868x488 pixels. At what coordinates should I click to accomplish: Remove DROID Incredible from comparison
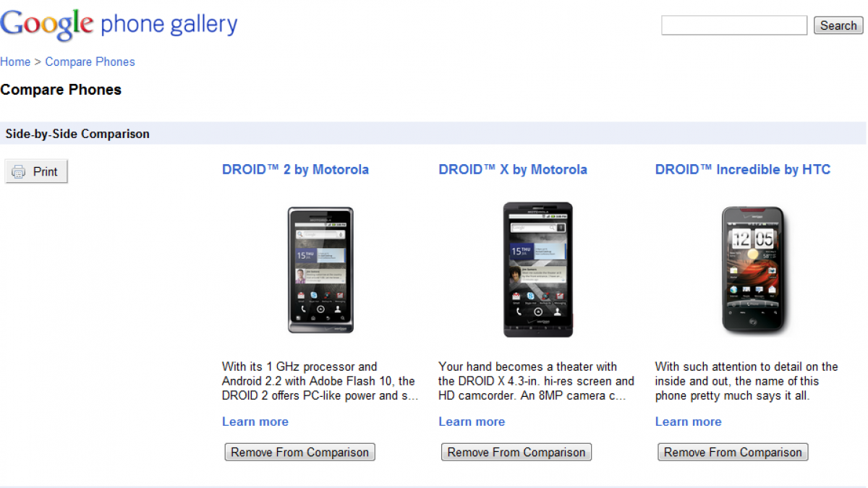pos(733,453)
